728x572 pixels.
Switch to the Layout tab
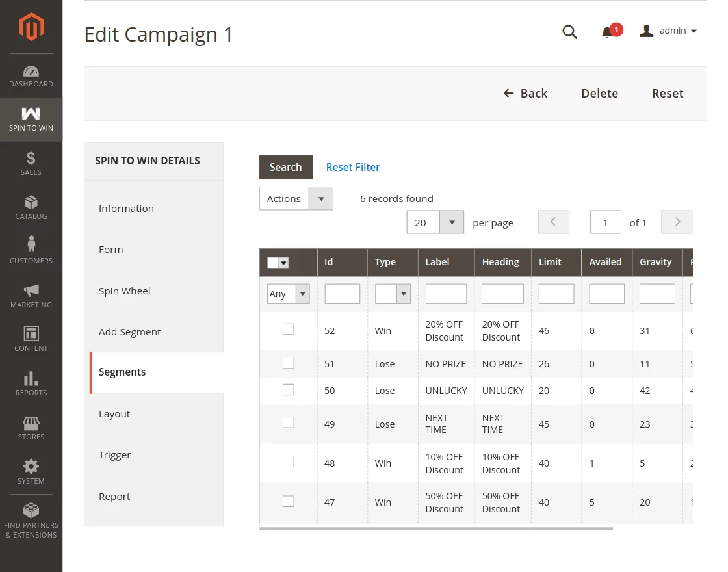click(114, 414)
